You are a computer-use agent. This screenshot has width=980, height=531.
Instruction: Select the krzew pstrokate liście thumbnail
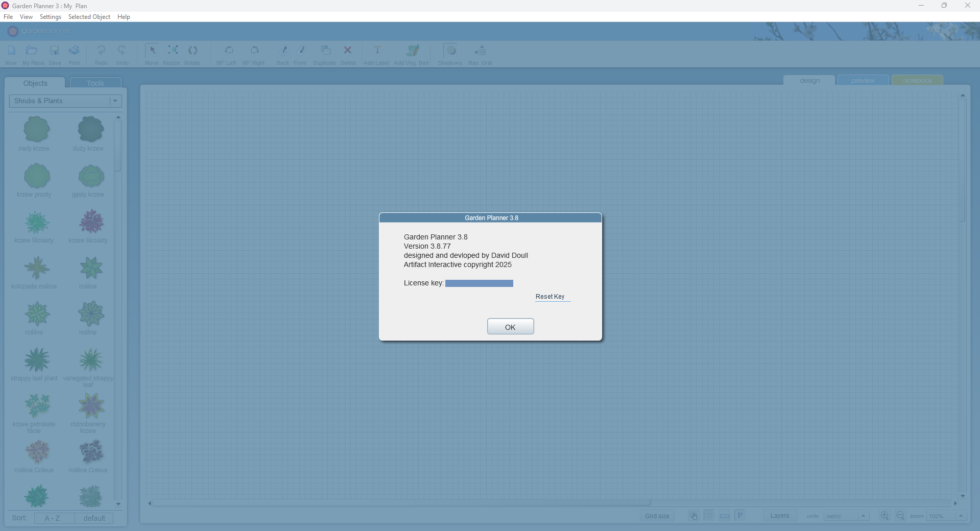37,406
